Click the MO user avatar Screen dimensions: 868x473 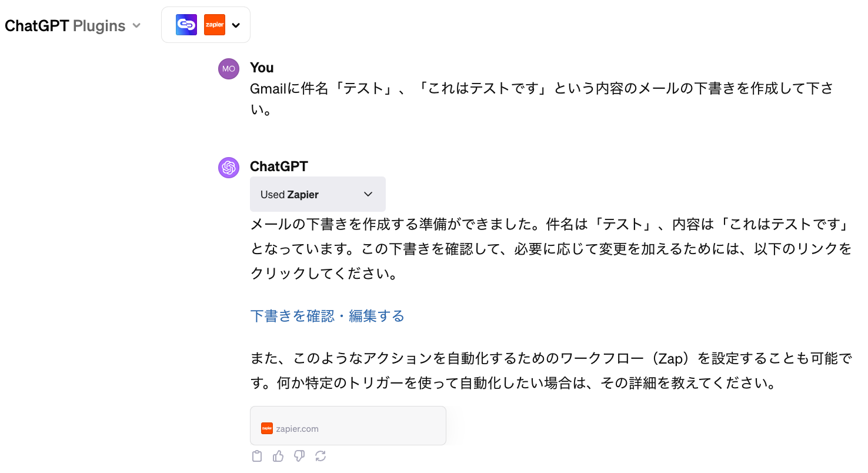coord(229,69)
